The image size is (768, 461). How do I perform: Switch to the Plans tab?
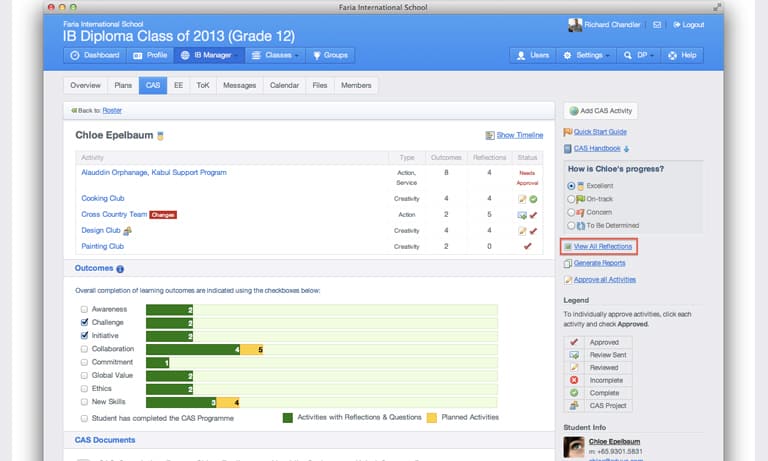coord(123,85)
